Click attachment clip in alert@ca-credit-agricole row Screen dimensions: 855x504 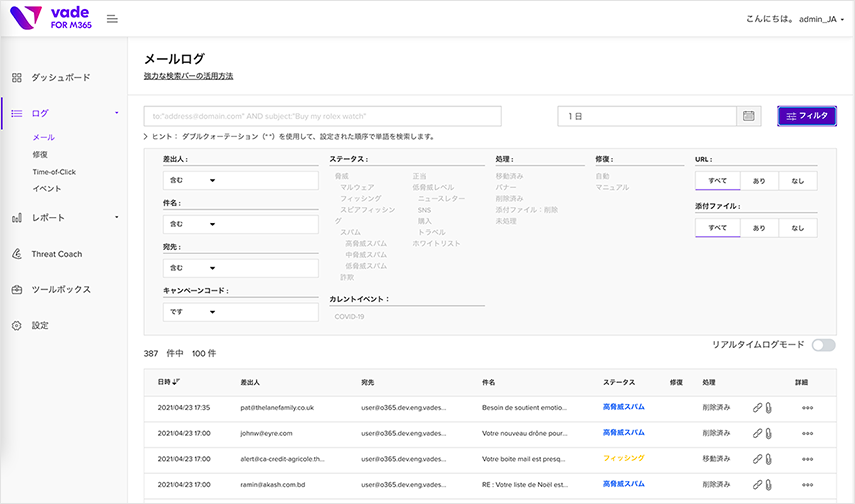[768, 459]
